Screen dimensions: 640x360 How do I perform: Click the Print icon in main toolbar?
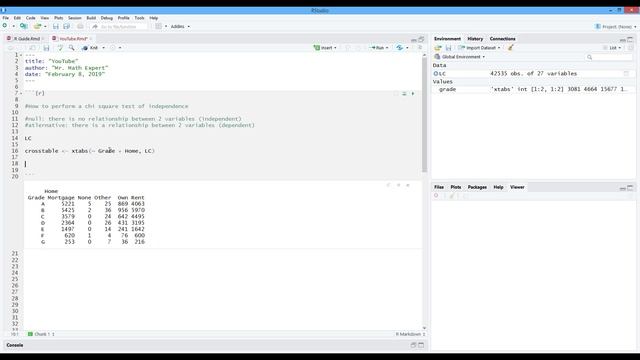[80, 26]
